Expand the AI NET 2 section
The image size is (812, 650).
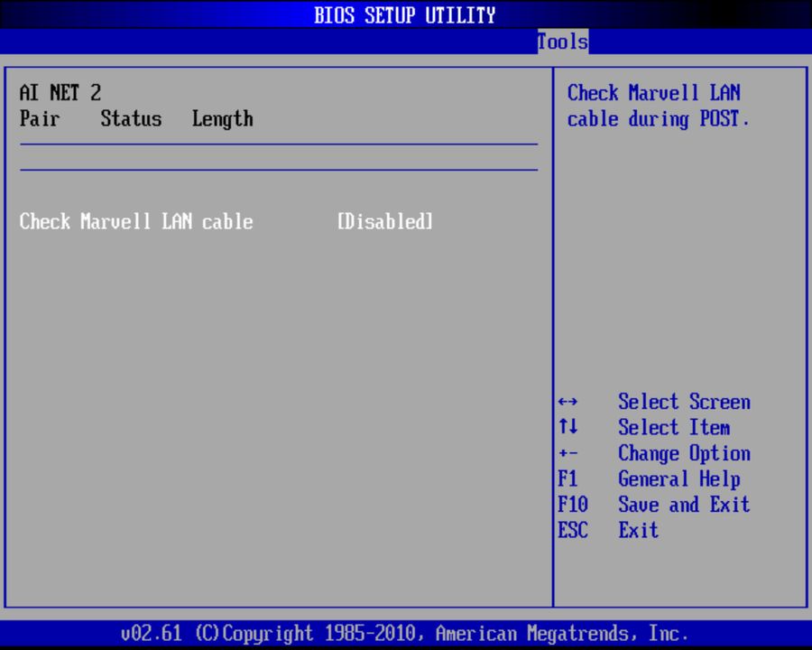60,92
